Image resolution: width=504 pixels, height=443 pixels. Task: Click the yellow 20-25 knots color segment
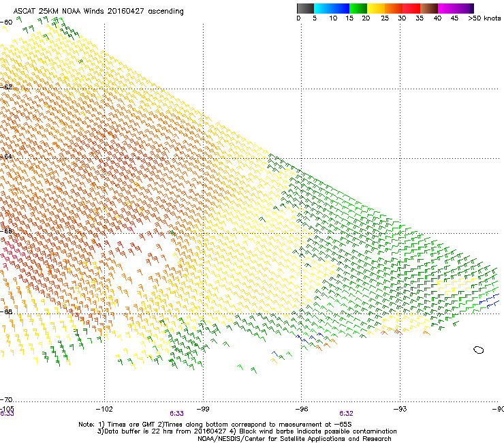[x=376, y=8]
